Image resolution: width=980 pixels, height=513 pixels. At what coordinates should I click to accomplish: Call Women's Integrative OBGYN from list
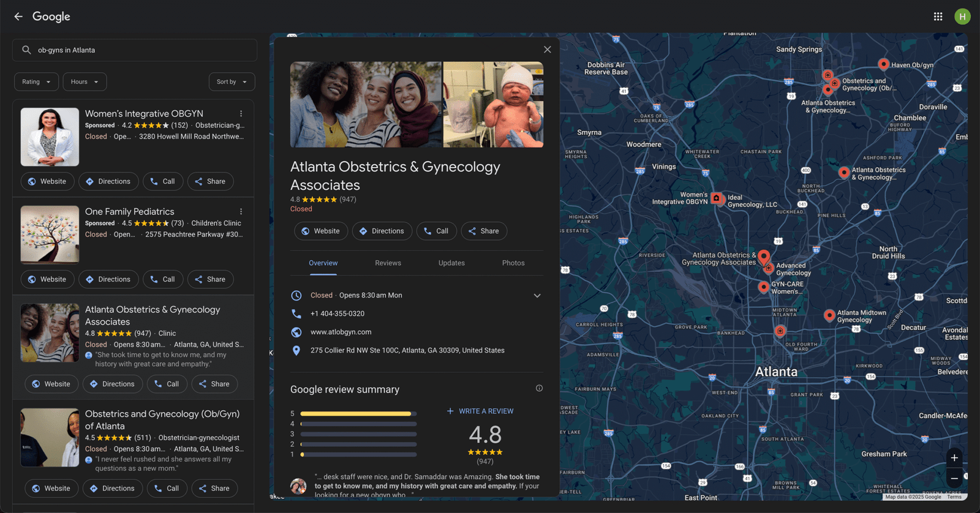coord(163,181)
